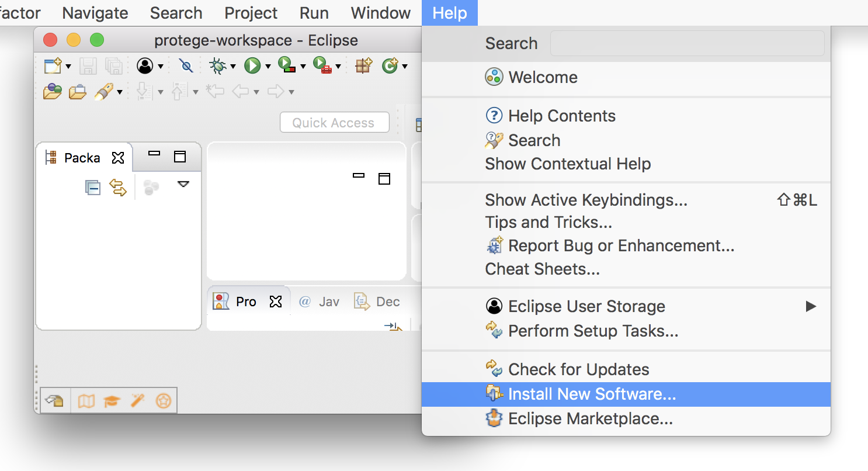Click the New Java Class green C icon
This screenshot has height=471, width=868.
pyautogui.click(x=390, y=65)
